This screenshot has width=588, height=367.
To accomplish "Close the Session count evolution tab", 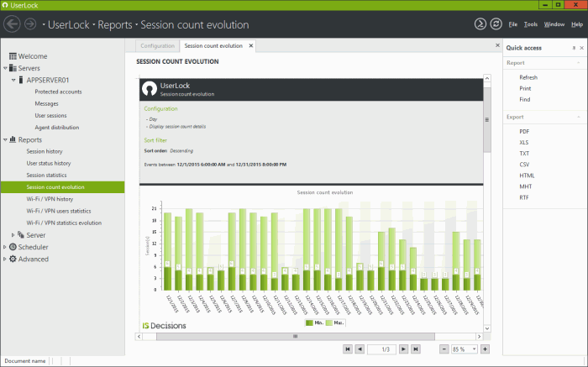I will pyautogui.click(x=251, y=45).
